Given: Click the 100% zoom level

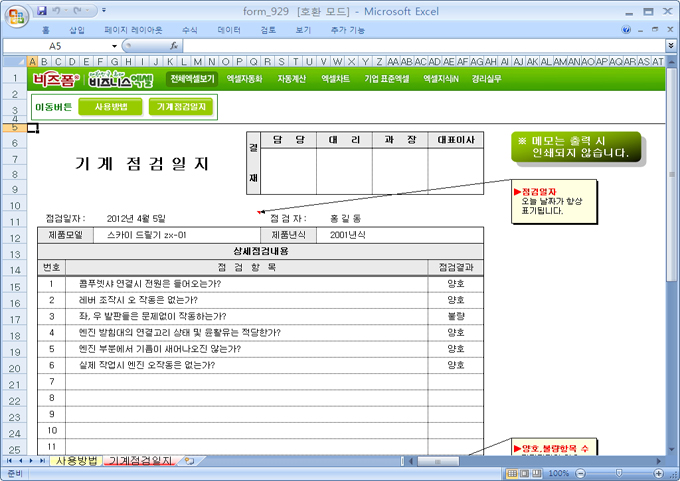Looking at the screenshot, I should [559, 473].
